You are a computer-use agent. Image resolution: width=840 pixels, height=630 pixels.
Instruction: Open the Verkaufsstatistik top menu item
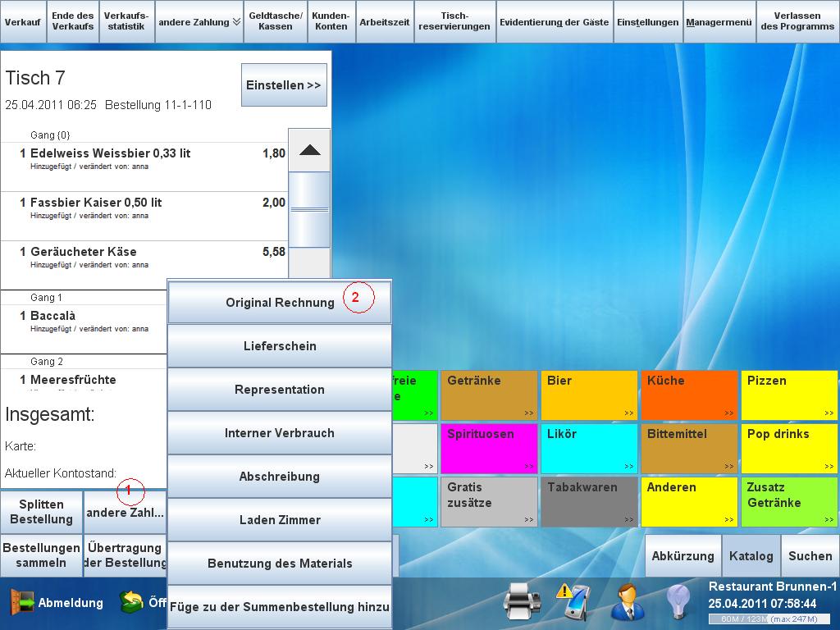coord(126,22)
